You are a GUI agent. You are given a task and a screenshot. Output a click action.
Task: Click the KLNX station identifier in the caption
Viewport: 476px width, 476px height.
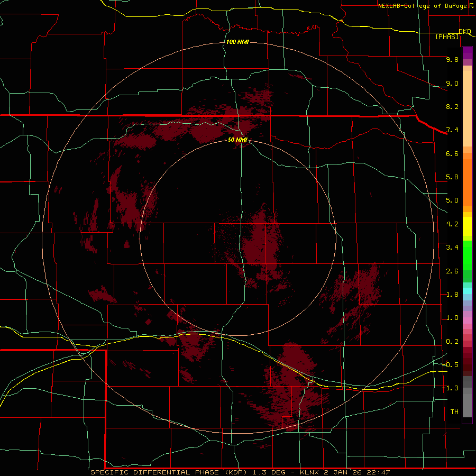click(x=309, y=472)
